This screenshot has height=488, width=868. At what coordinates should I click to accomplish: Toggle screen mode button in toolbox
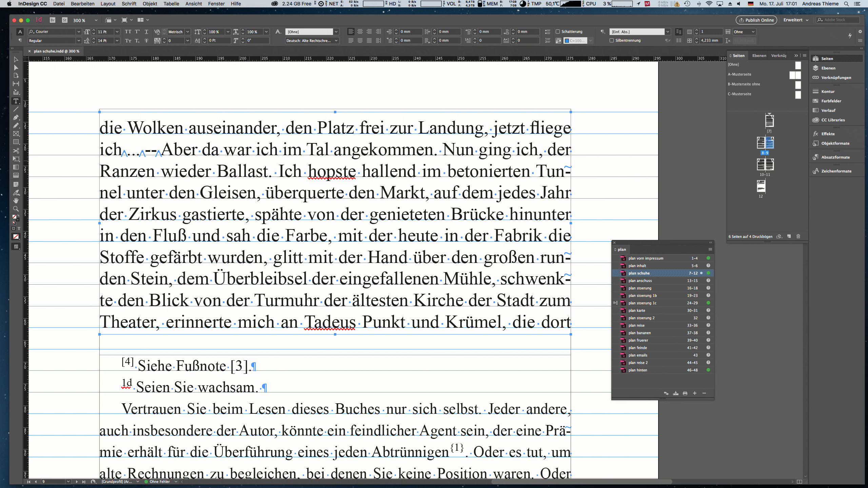tap(16, 247)
